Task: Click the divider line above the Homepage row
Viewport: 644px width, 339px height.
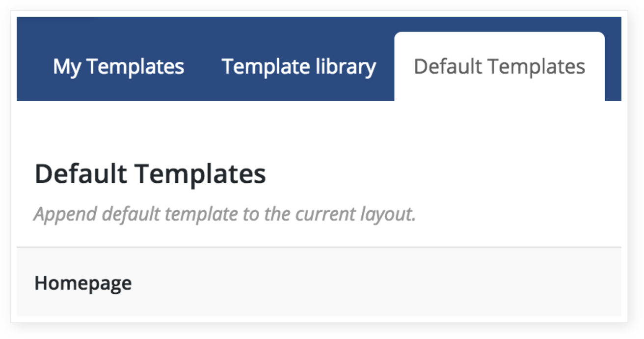Action: click(319, 247)
